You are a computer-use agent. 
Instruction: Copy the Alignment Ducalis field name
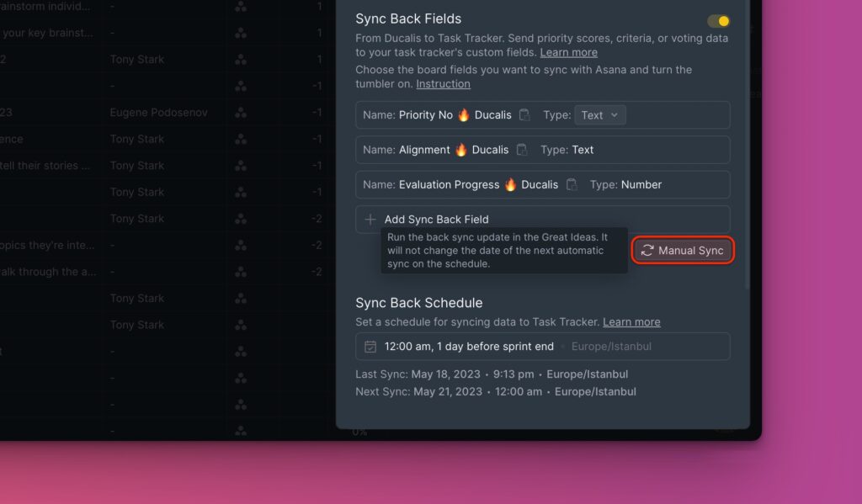coord(522,150)
